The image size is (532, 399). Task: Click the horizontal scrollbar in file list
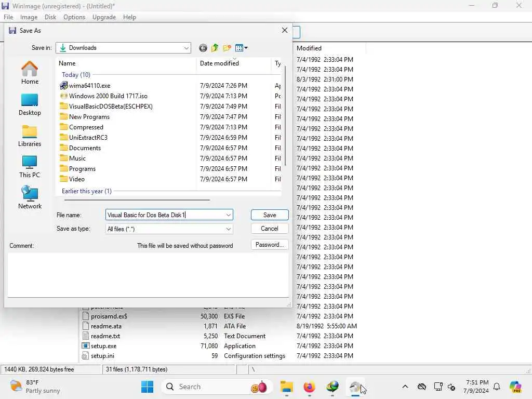point(137,200)
